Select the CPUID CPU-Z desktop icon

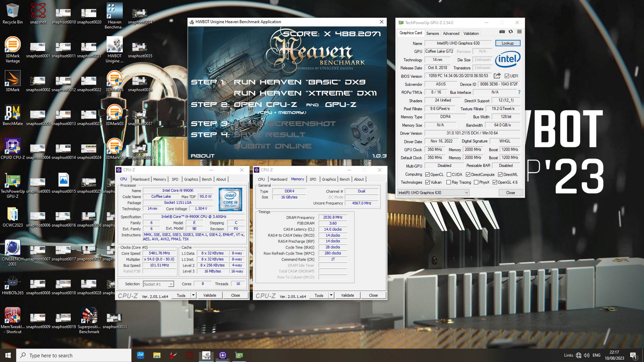pos(13,149)
